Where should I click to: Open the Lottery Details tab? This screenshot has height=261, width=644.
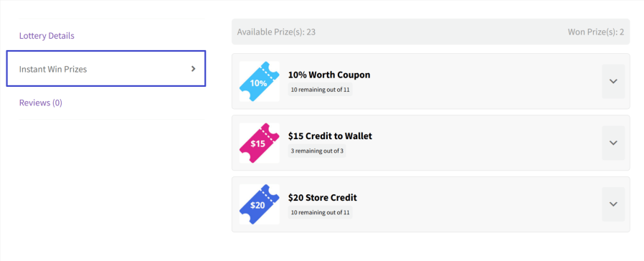[x=47, y=36]
